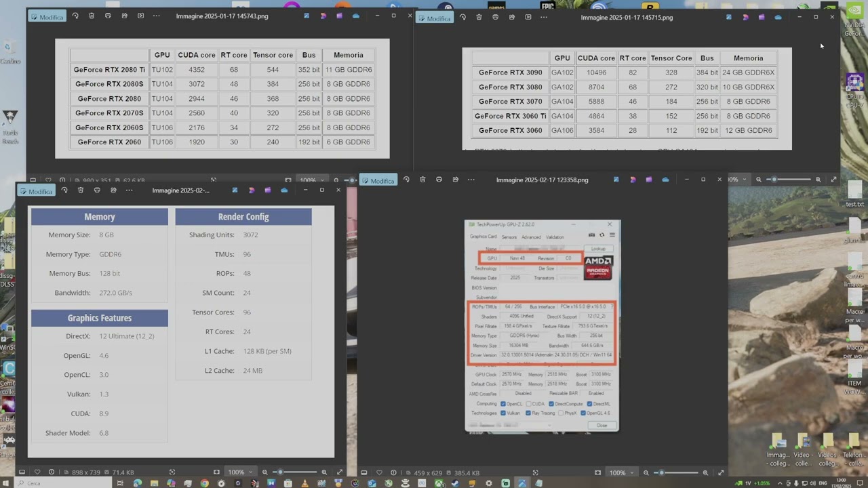Open the test.txt desktop file
The image size is (868, 488).
854,195
